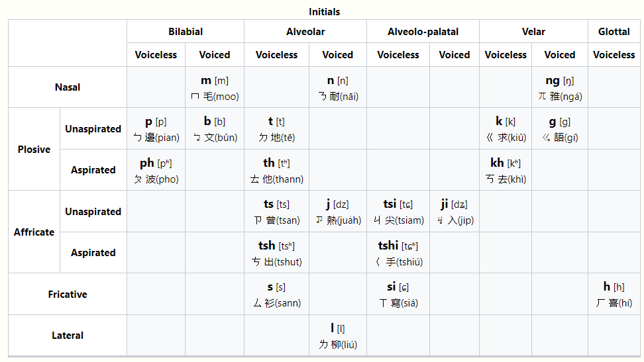This screenshot has width=644, height=362.
Task: Click the Alveolo-palatal column header
Action: [423, 31]
